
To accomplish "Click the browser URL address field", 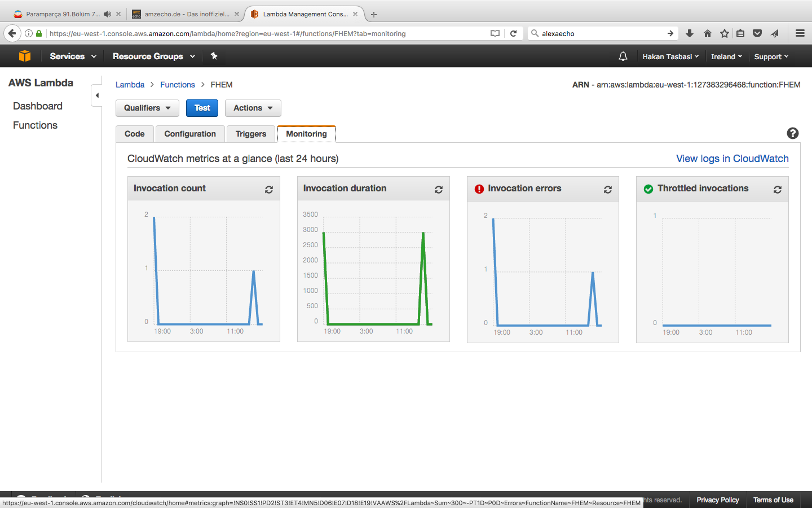I will 265,33.
